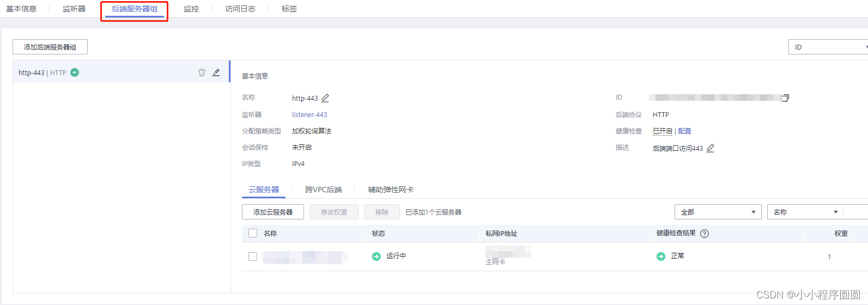Delete the http-443 server group via trash icon
The width and height of the screenshot is (868, 305).
click(202, 72)
